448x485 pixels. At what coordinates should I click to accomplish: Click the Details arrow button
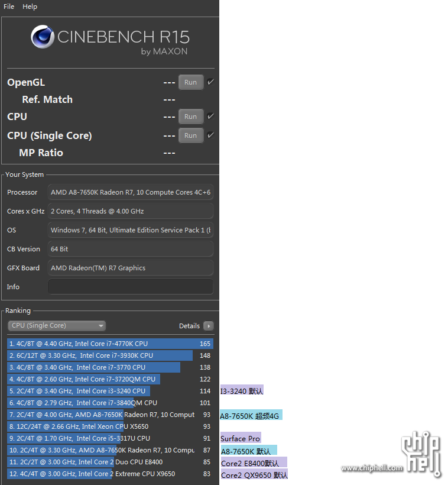[209, 326]
